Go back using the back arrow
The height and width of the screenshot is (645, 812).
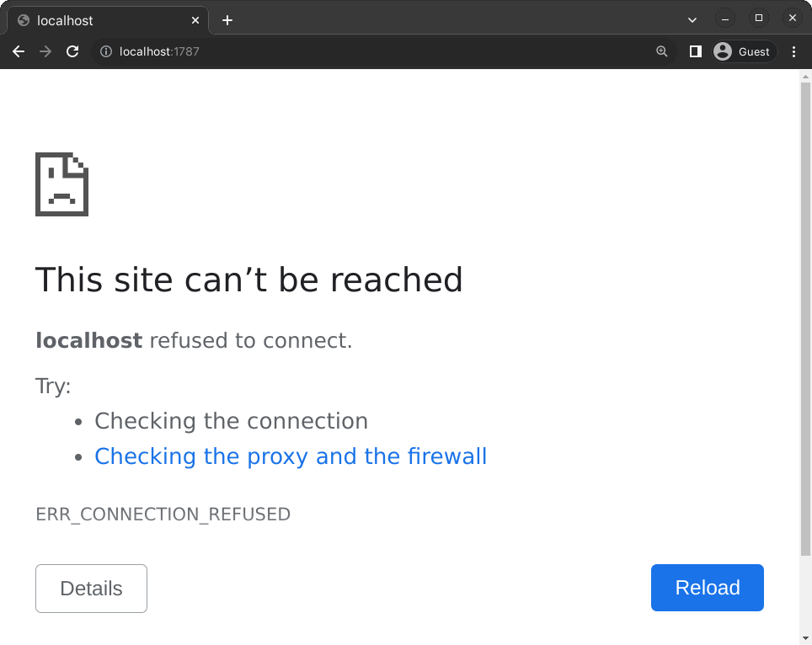click(x=19, y=51)
